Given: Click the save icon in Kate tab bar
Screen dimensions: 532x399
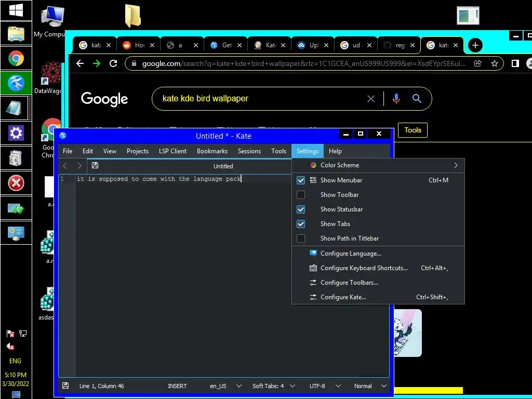Looking at the screenshot, I should [95, 166].
